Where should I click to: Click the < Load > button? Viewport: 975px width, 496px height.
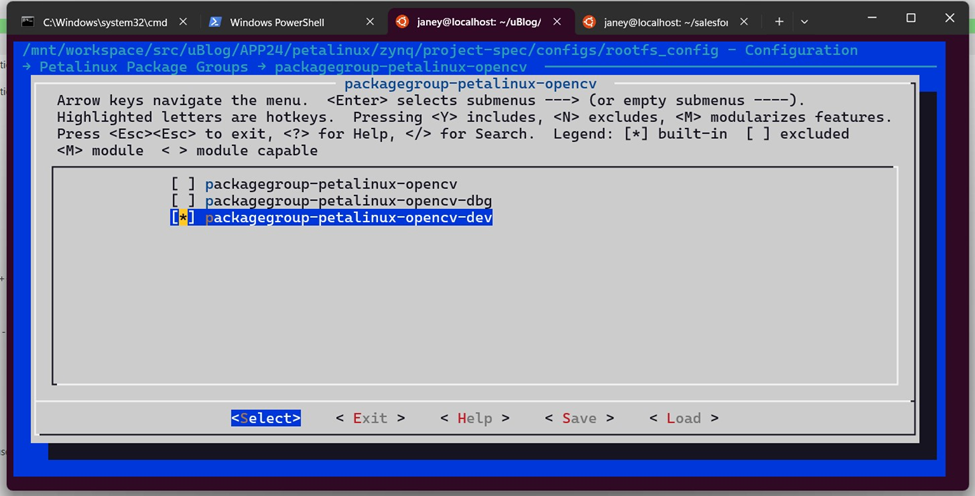click(684, 418)
